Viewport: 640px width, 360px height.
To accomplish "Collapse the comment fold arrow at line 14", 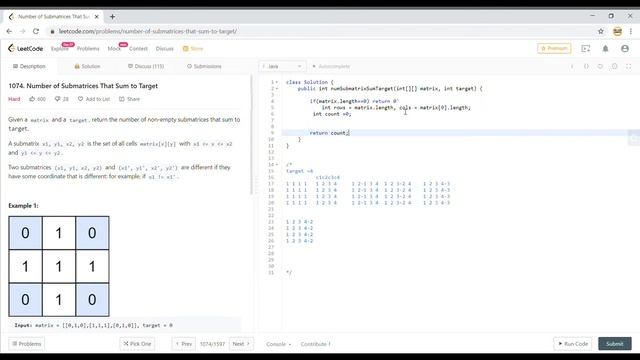I will click(x=277, y=164).
